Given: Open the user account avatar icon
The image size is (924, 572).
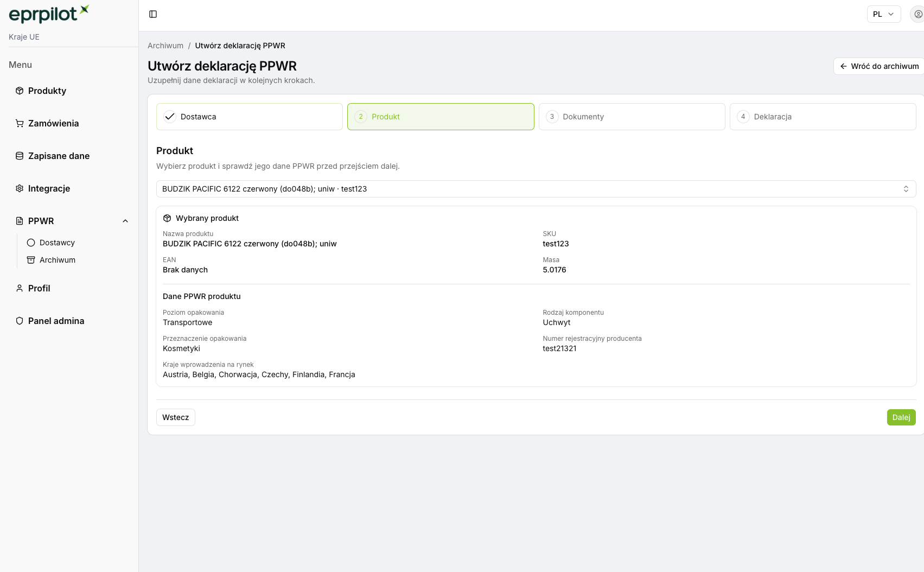Looking at the screenshot, I should coord(918,14).
